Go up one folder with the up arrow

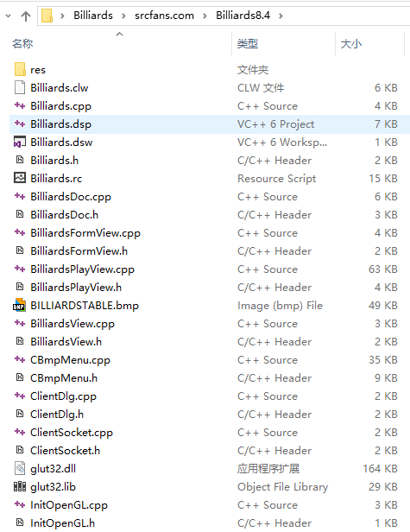(x=26, y=16)
